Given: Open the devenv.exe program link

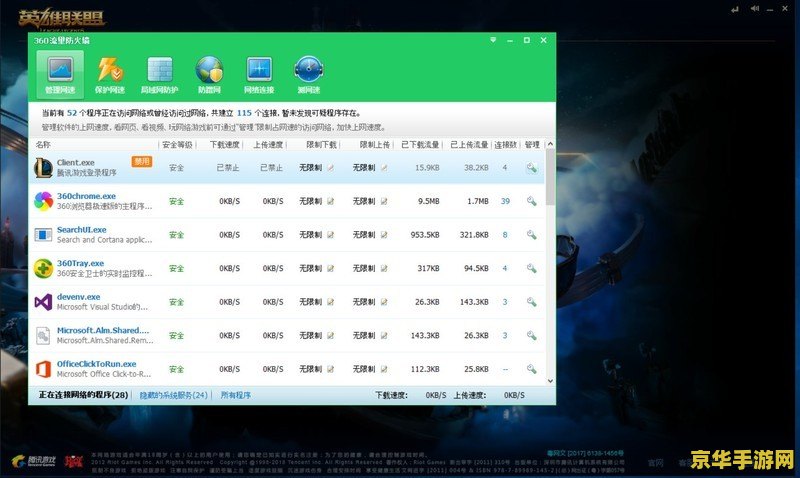Looking at the screenshot, I should (79, 297).
